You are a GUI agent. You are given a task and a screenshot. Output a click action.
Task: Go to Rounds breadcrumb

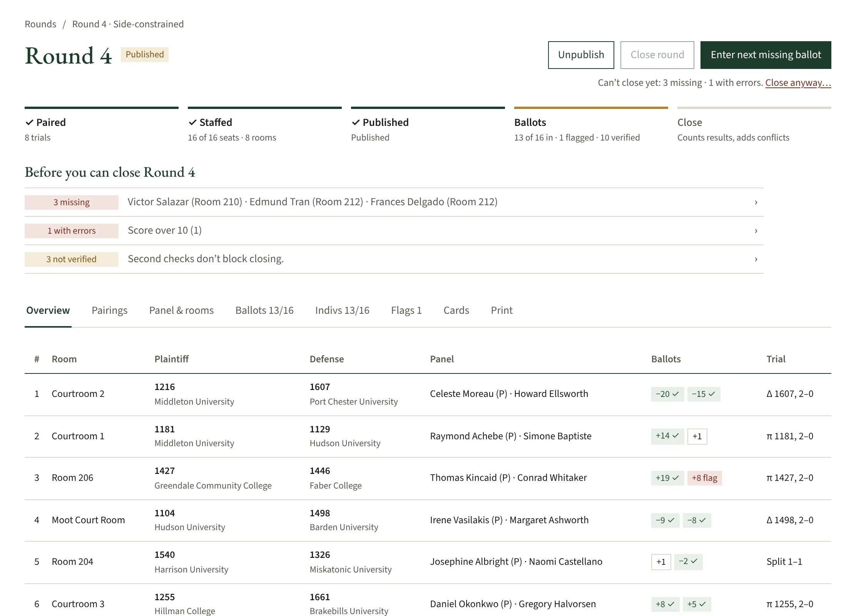(40, 24)
